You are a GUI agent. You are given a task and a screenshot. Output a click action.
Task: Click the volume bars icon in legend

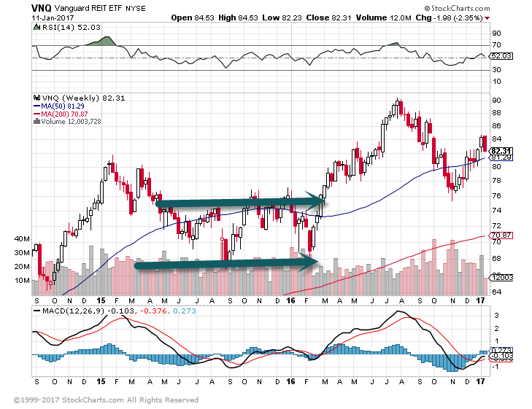pyautogui.click(x=36, y=121)
